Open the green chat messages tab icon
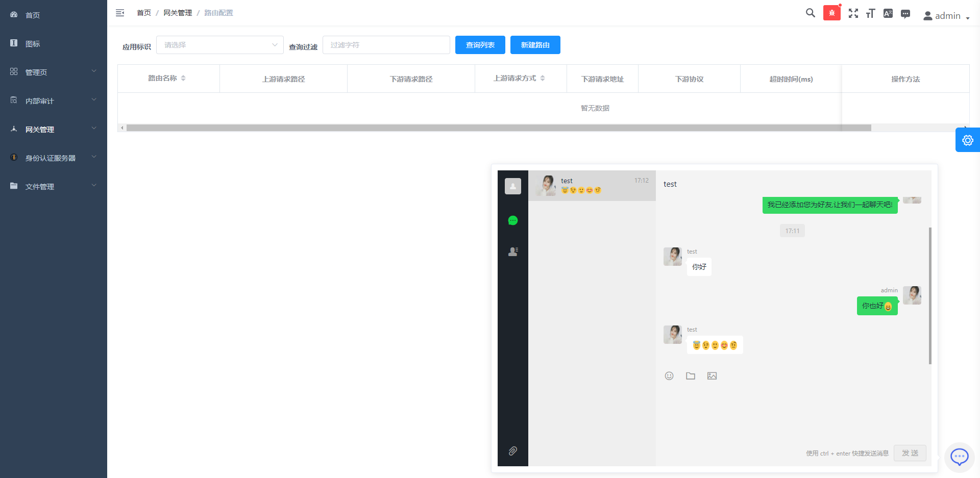Screen dimensions: 980x478 (513, 220)
